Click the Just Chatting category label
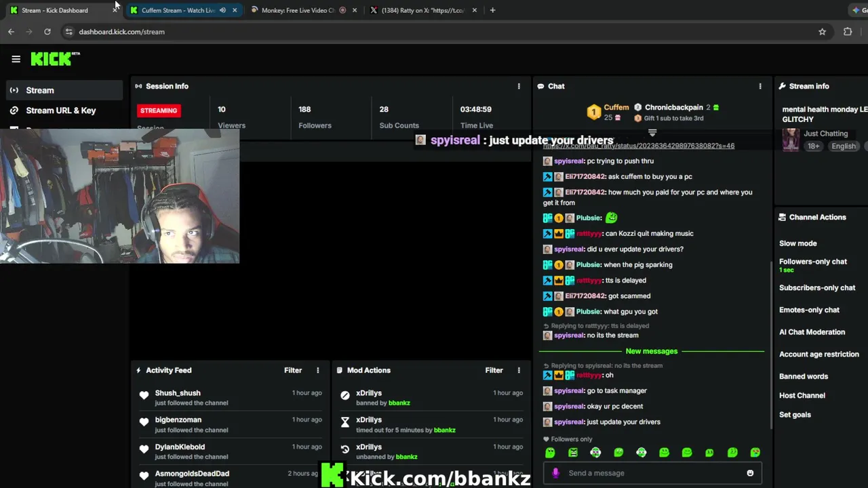Image resolution: width=868 pixels, height=488 pixels. tap(826, 134)
